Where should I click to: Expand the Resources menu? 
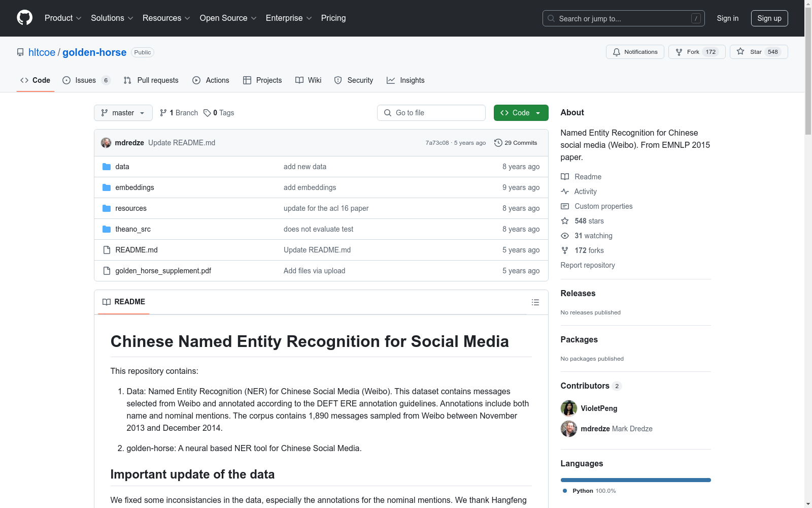click(166, 18)
